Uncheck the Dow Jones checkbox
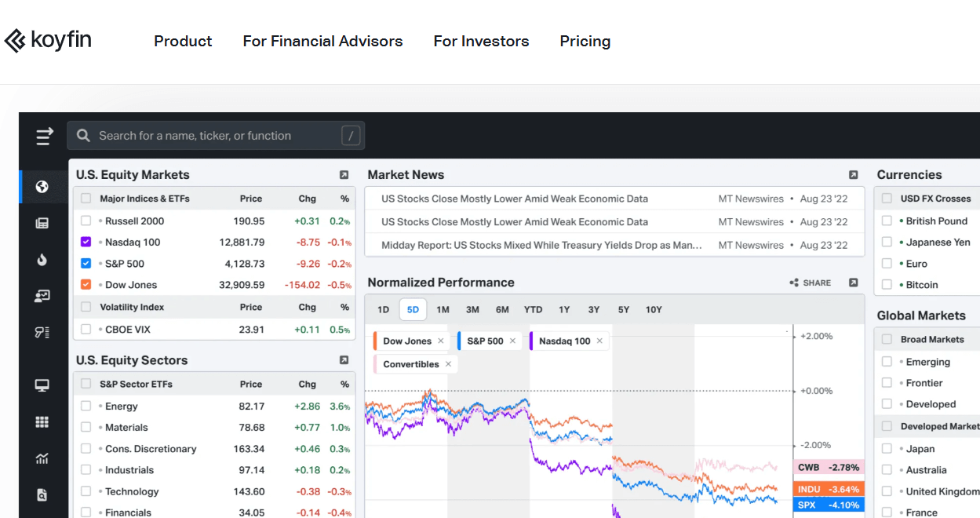 86,285
